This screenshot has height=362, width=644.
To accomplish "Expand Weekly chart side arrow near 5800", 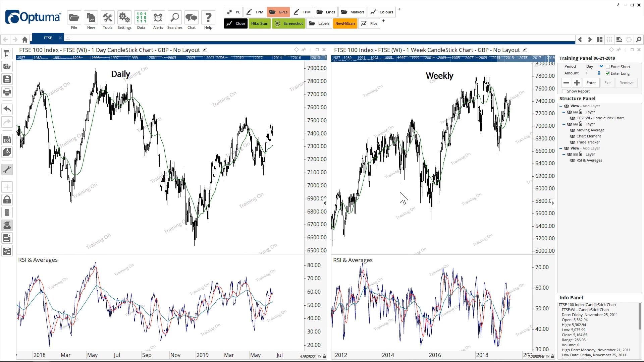I will tap(553, 203).
